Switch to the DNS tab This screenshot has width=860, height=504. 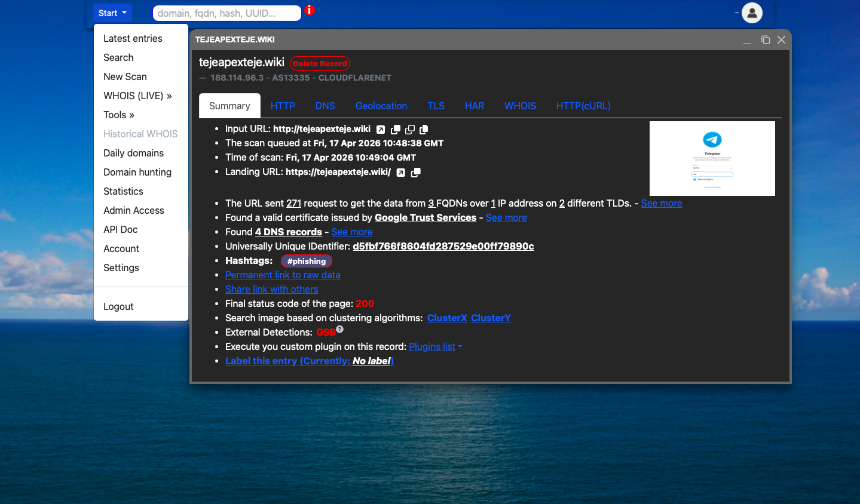(x=325, y=106)
